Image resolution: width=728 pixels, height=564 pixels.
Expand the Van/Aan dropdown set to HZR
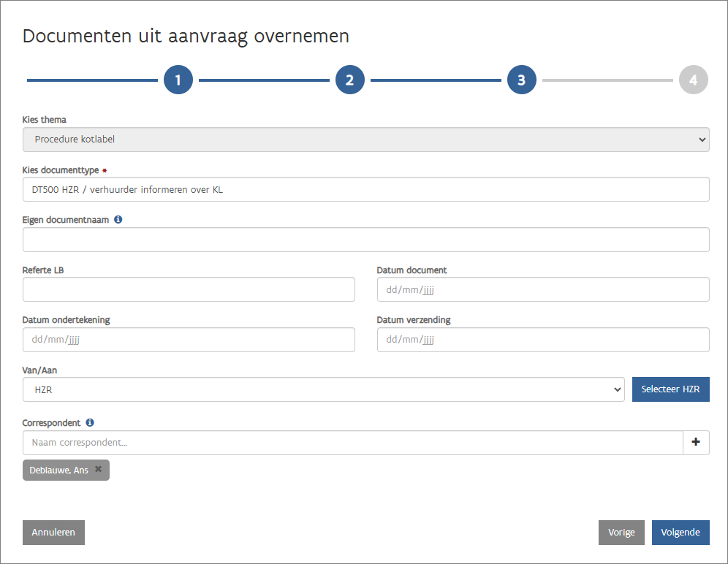coord(323,390)
